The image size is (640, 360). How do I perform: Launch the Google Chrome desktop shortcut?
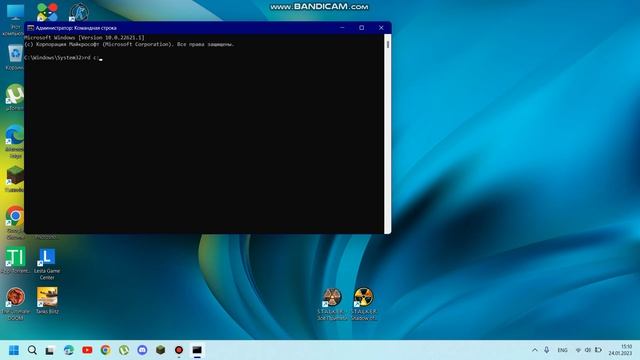tap(15, 216)
